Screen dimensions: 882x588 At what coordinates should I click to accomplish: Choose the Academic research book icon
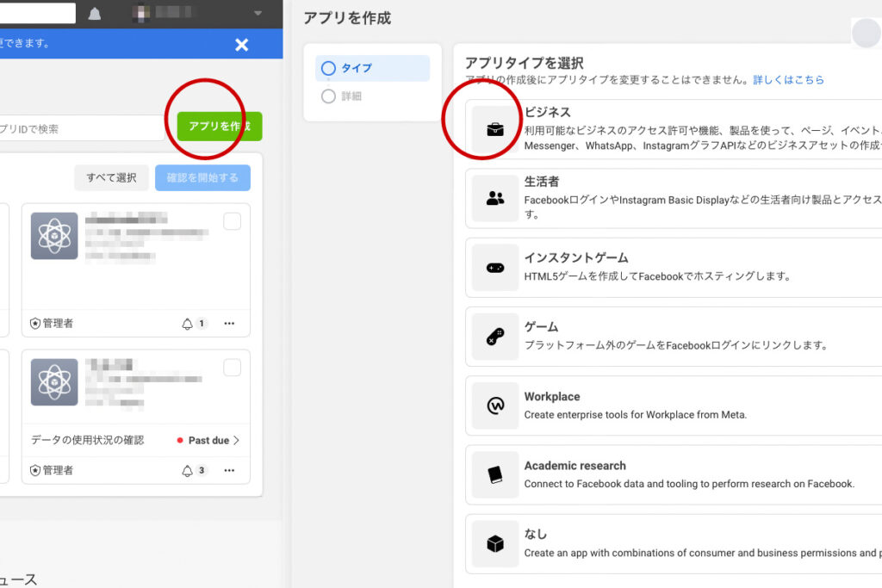(x=495, y=474)
